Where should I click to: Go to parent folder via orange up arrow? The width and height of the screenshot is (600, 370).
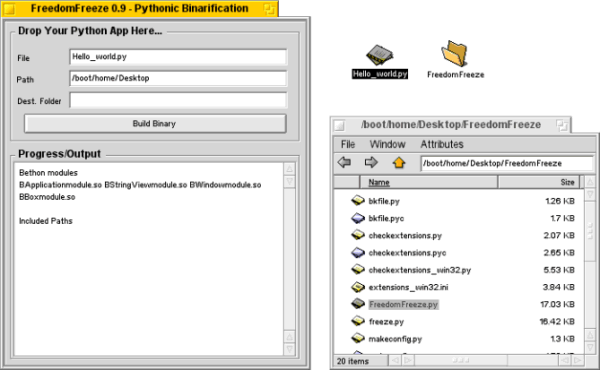tap(399, 163)
